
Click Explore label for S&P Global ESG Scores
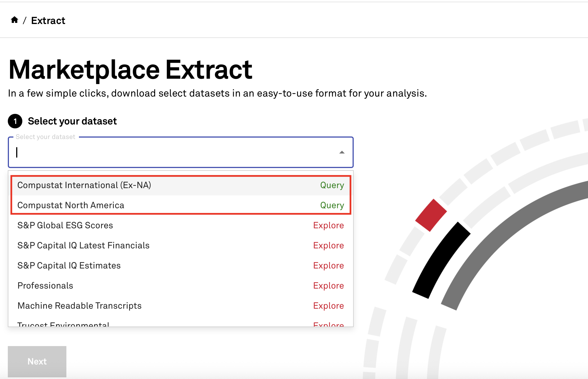[x=329, y=226]
